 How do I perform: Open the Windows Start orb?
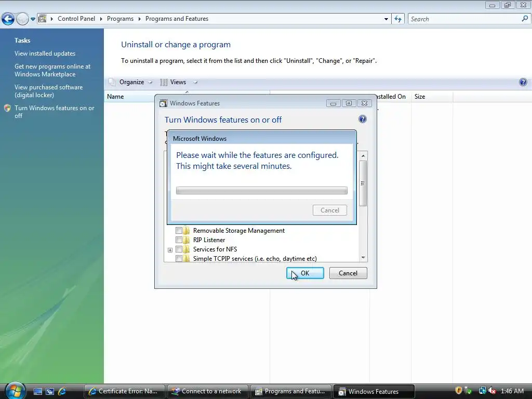tap(15, 391)
